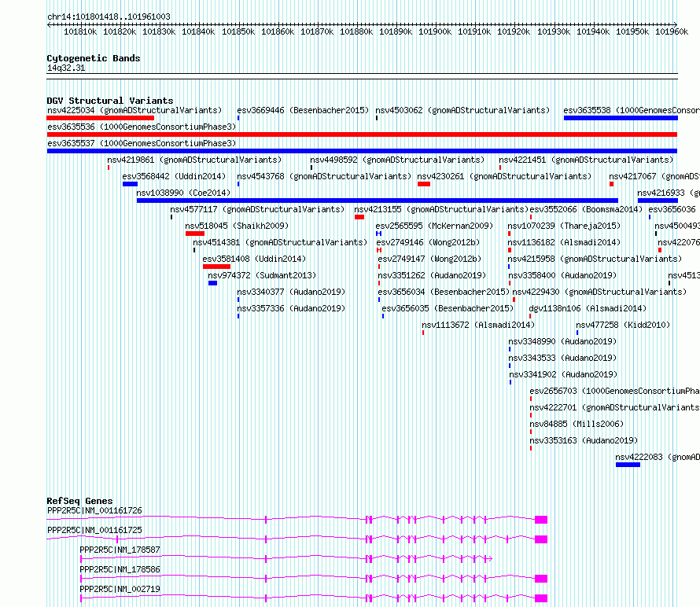
Task: Click the blue nsv974372 (Sudmant2013) bar
Action: point(212,283)
